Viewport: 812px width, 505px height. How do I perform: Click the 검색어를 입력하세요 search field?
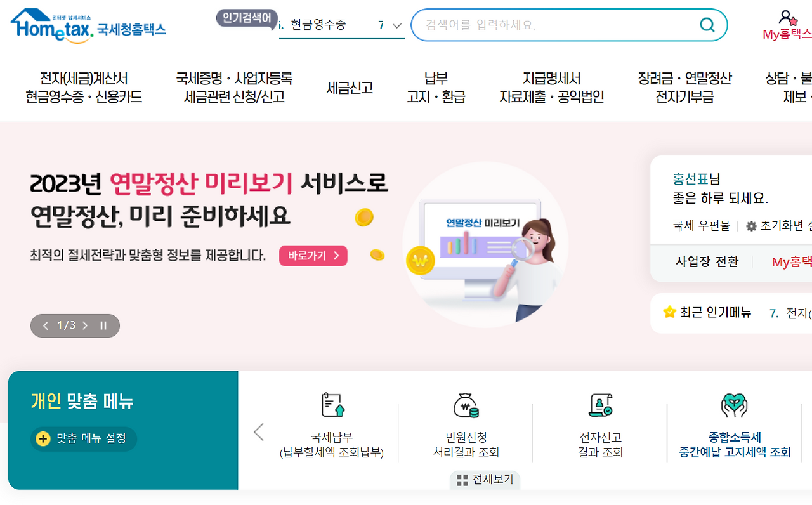pyautogui.click(x=558, y=25)
